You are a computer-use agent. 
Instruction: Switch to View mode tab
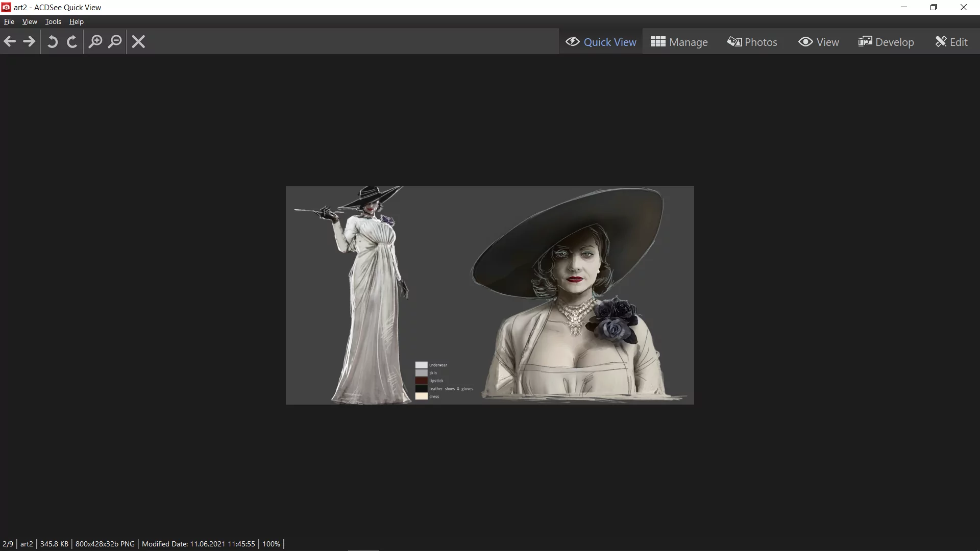pyautogui.click(x=819, y=42)
